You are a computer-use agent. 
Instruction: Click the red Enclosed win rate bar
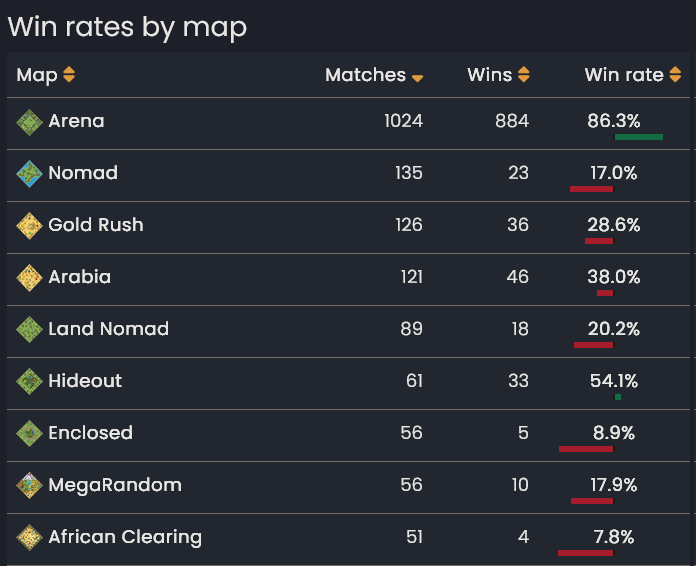pos(586,449)
